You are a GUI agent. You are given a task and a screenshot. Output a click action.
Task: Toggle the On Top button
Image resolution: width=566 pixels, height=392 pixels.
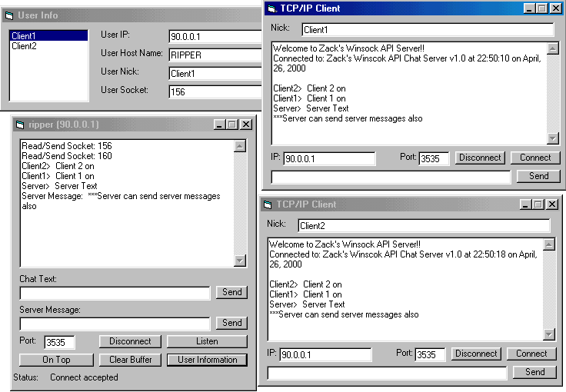coord(56,360)
